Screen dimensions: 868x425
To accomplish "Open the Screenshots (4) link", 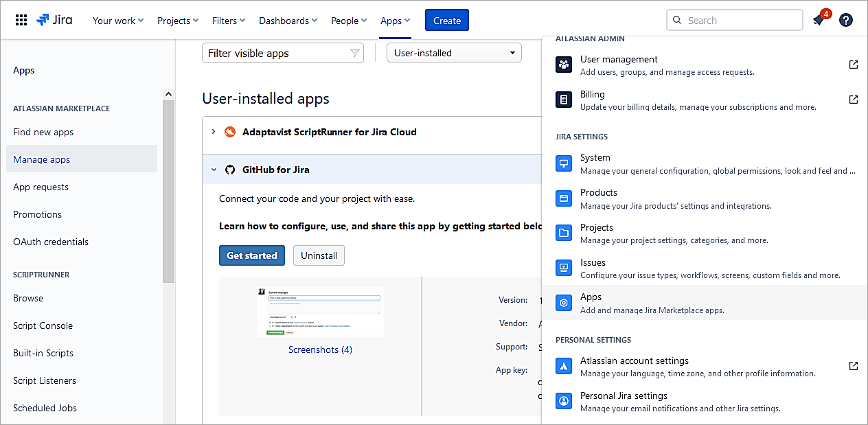I will coord(320,349).
